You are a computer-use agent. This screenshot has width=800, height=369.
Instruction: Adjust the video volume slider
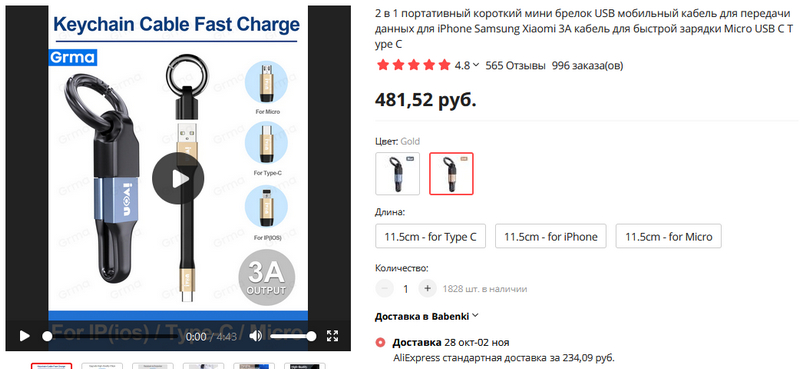(x=292, y=336)
